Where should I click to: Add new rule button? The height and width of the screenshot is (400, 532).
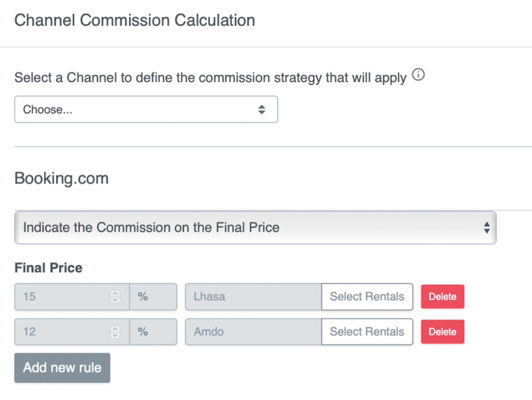62,368
